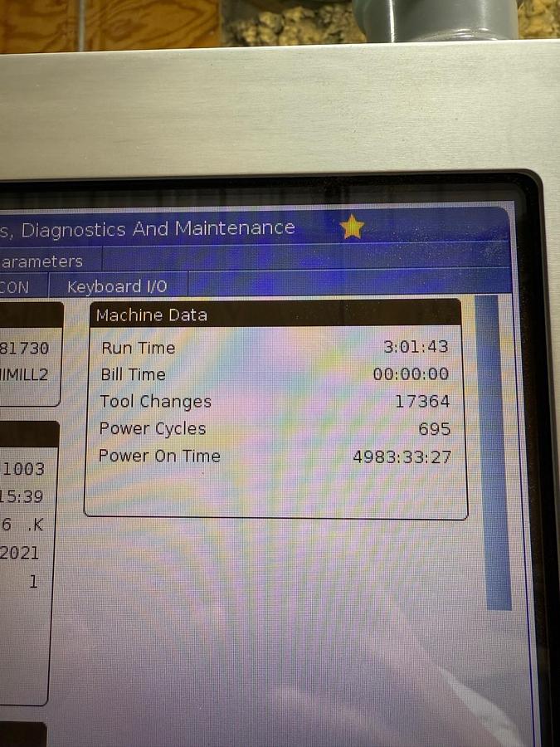The height and width of the screenshot is (747, 560).
Task: Click the Machine Data panel header
Action: [x=274, y=315]
